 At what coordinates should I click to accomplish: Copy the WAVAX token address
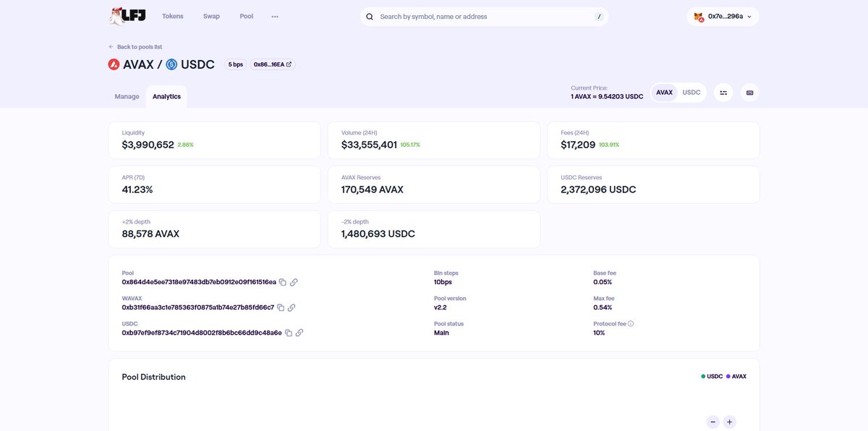[x=281, y=307]
